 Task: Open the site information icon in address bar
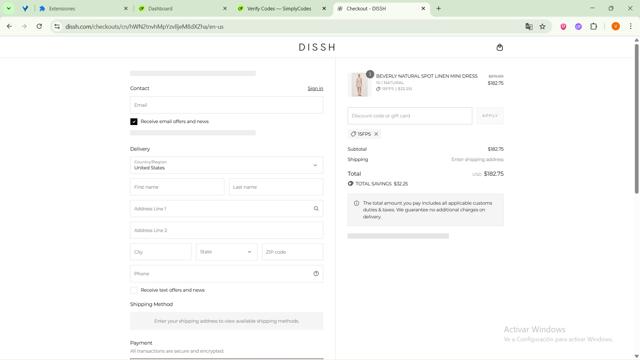coord(57,27)
